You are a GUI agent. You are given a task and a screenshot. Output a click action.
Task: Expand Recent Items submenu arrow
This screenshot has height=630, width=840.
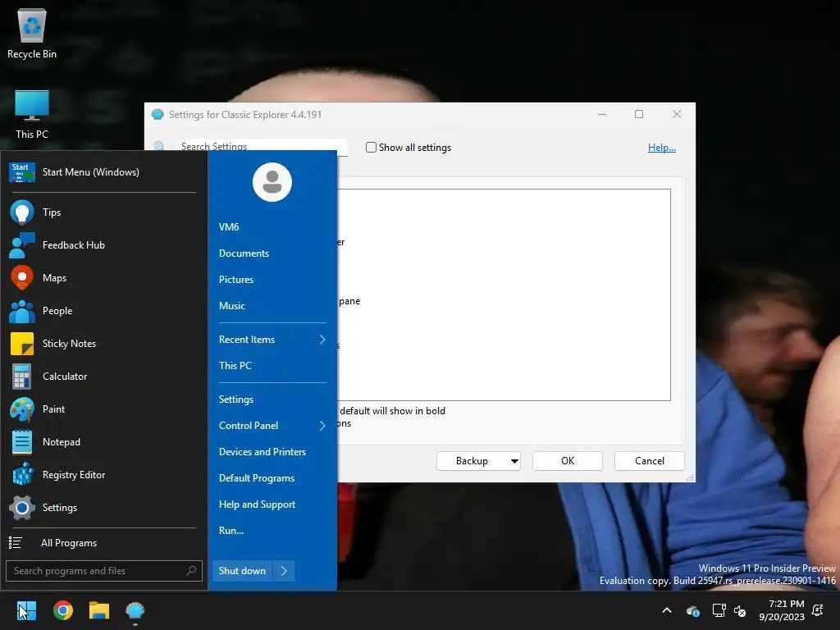322,340
